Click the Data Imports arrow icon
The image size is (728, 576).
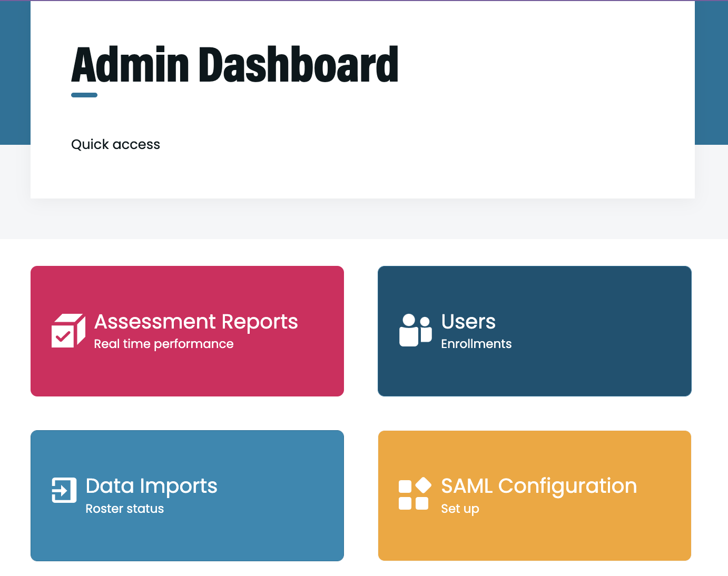(64, 490)
